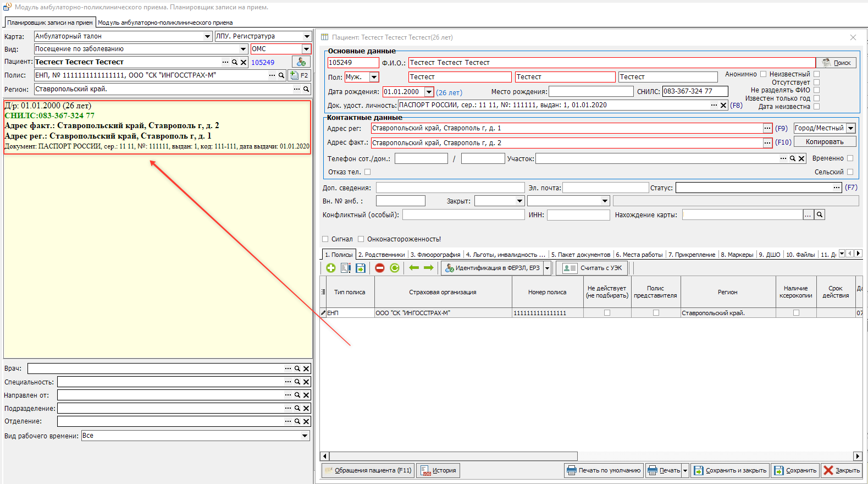The image size is (868, 484).
Task: Tick the Неизвестный checkbox
Action: [816, 74]
